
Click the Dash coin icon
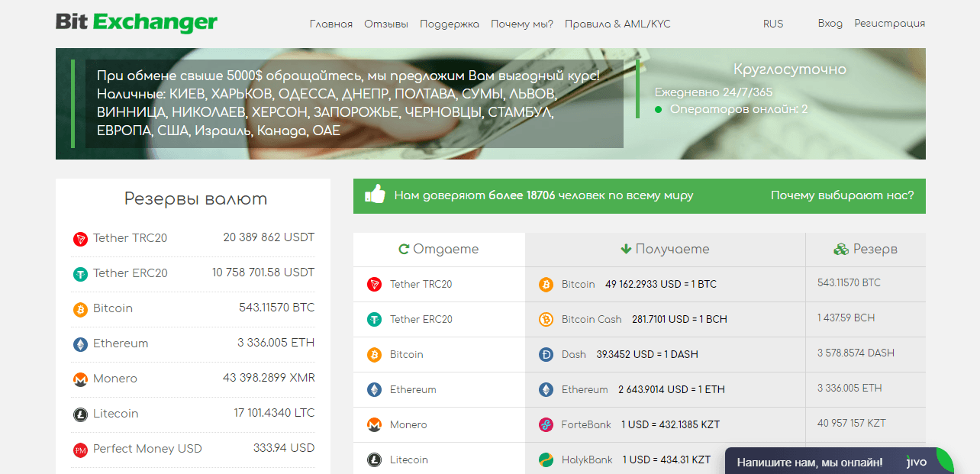[x=546, y=354]
